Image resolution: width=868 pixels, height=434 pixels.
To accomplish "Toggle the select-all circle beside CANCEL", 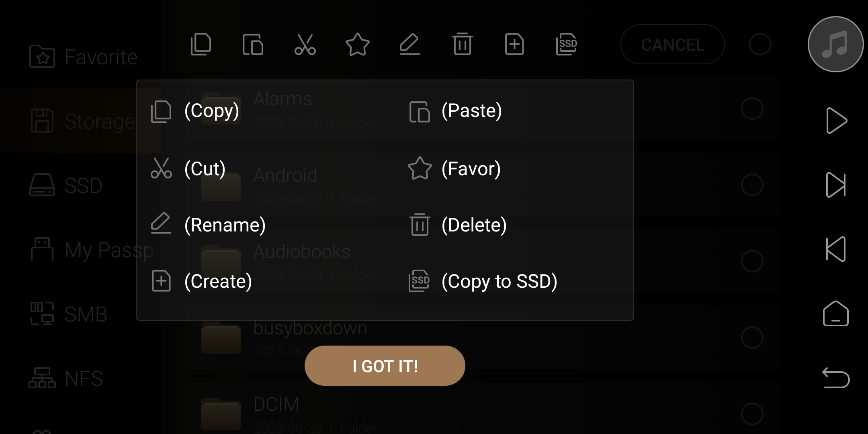I will (x=760, y=44).
